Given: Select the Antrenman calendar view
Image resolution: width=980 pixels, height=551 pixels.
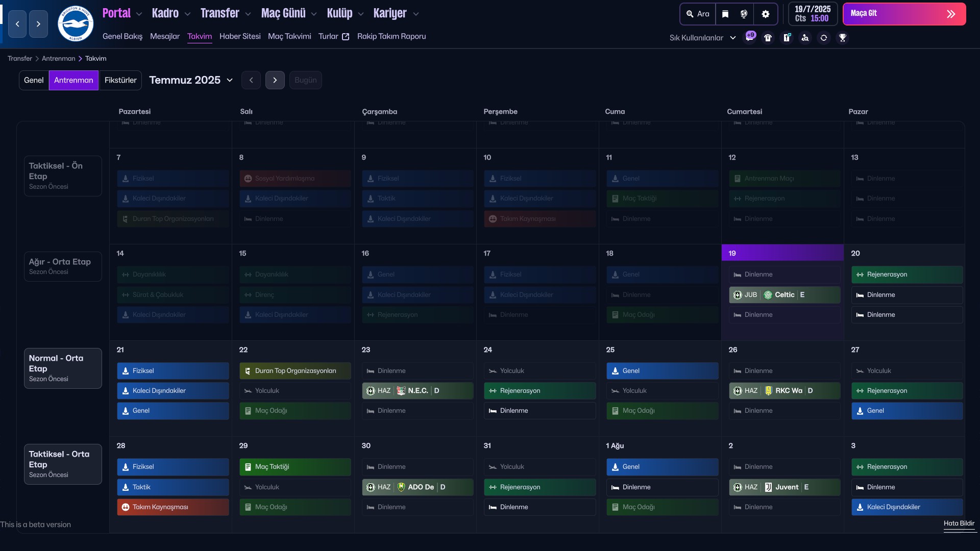Looking at the screenshot, I should point(73,80).
